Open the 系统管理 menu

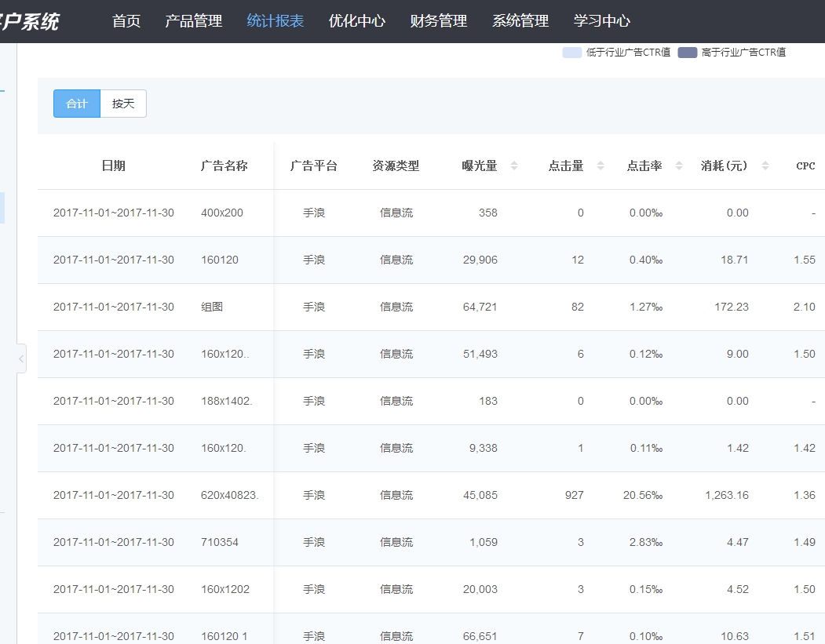pos(520,21)
